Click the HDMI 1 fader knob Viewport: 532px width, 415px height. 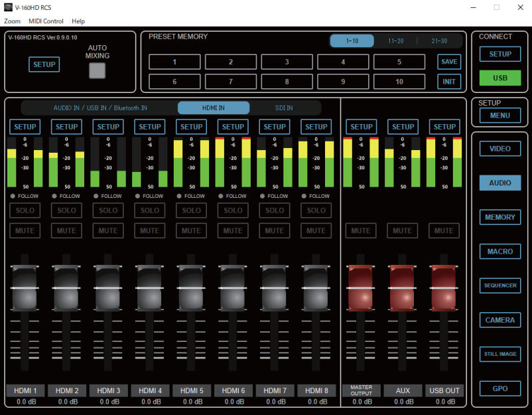click(x=25, y=288)
